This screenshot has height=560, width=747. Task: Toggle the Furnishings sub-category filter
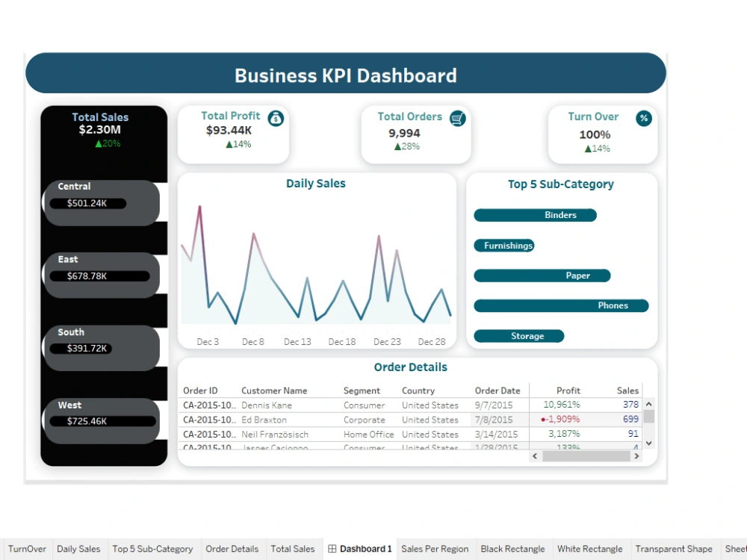coord(504,245)
